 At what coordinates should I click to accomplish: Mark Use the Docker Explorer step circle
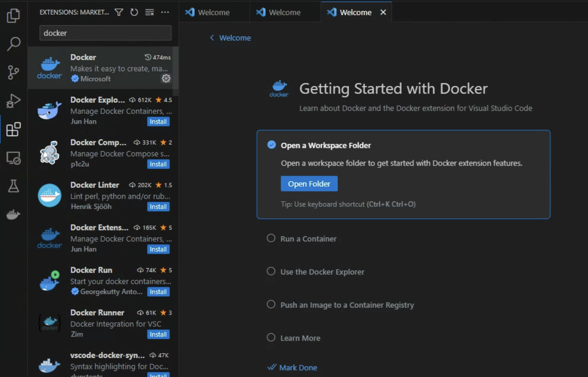[x=271, y=271]
